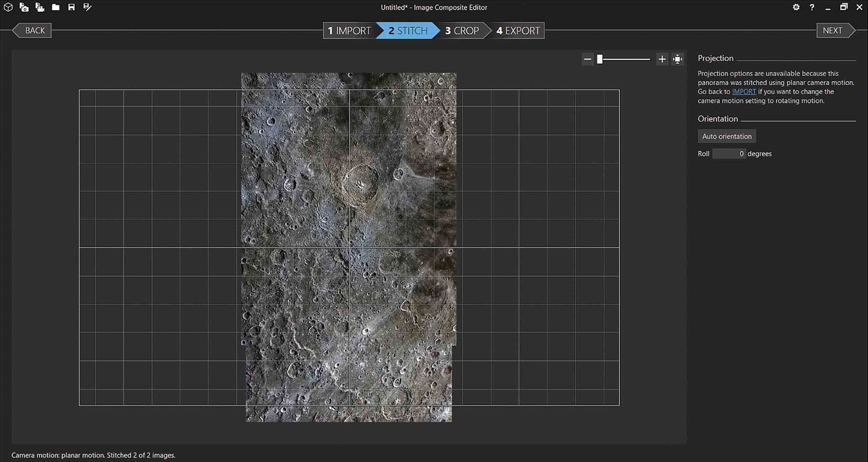868x462 pixels.
Task: Create new panorama from images
Action: tap(24, 7)
